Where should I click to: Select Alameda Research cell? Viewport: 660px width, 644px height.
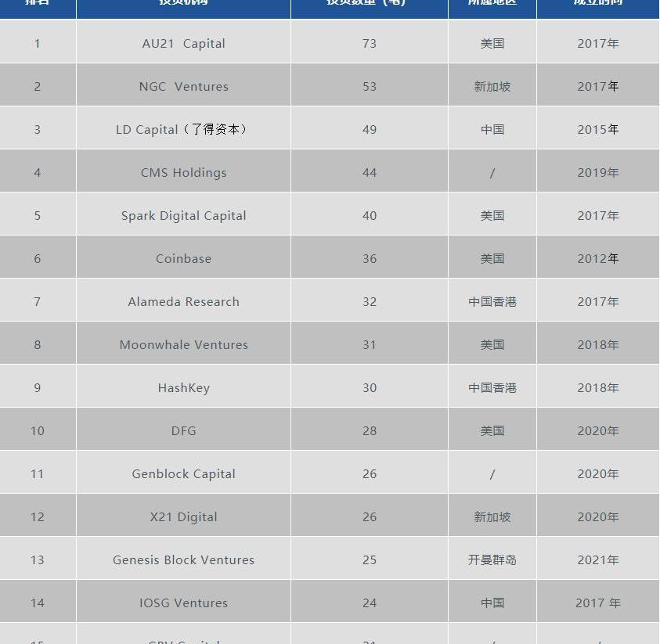183,301
